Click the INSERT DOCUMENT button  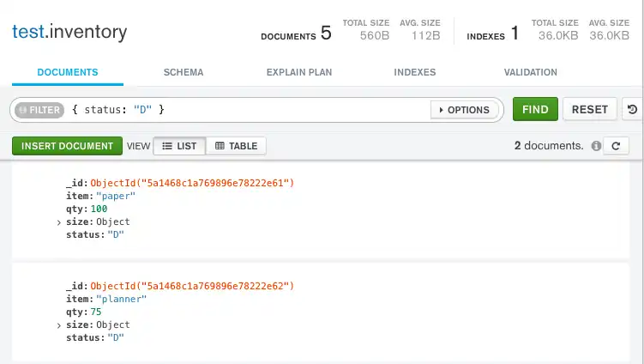[x=67, y=146]
